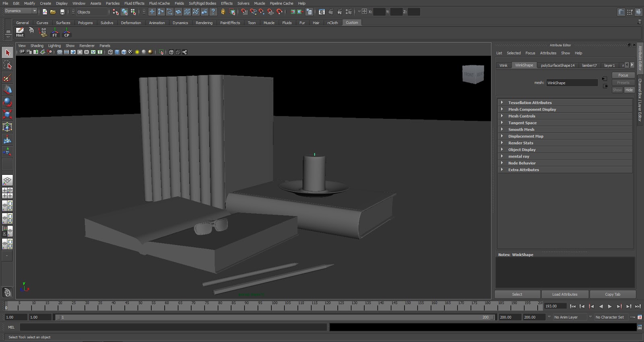Open the viewport Shading menu
Viewport: 644px width, 342px height.
37,46
